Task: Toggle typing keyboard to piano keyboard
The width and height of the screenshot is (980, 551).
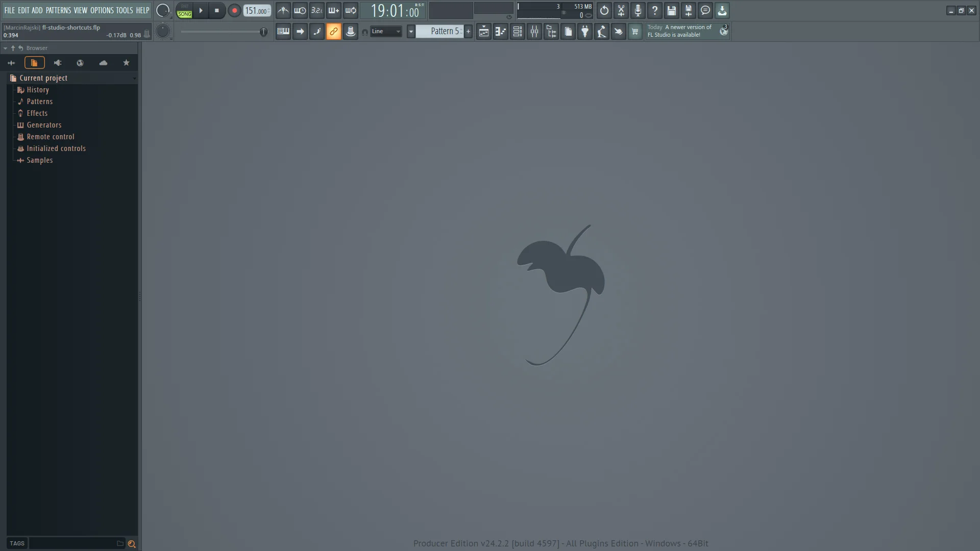Action: (x=283, y=31)
